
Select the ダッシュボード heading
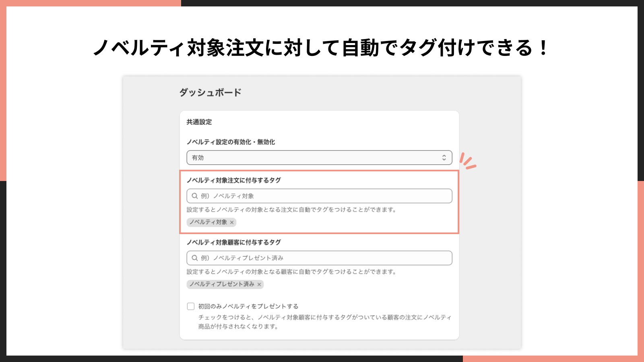[x=211, y=92]
